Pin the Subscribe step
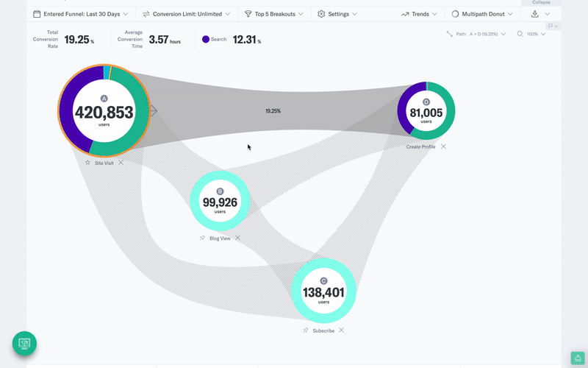The image size is (588, 368). 306,330
